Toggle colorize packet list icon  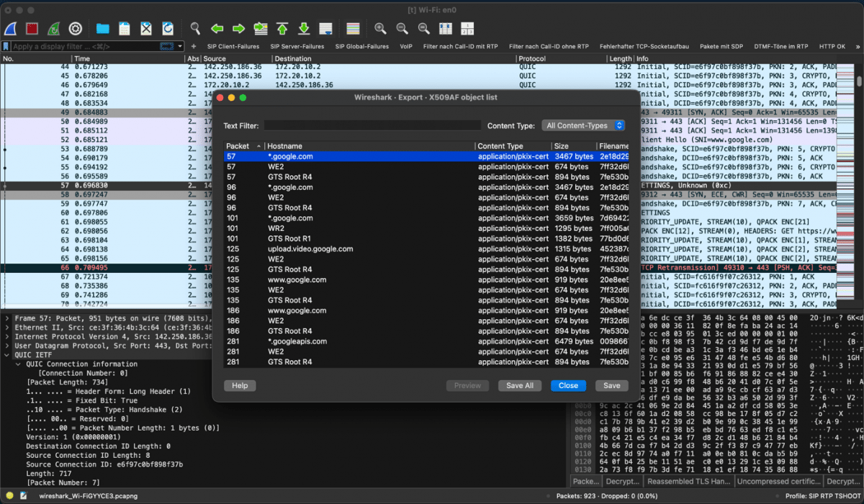353,29
